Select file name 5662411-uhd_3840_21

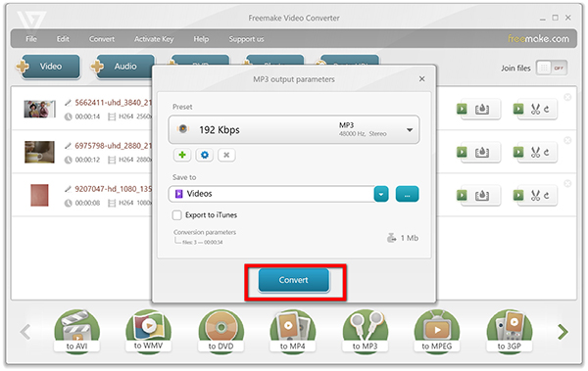114,103
